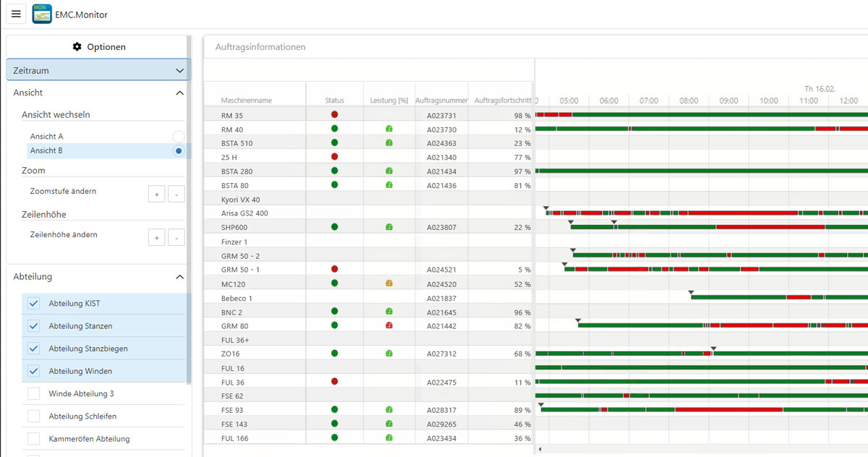Collapse the Abteilung section
Screen dimensions: 868x457
pyautogui.click(x=179, y=277)
